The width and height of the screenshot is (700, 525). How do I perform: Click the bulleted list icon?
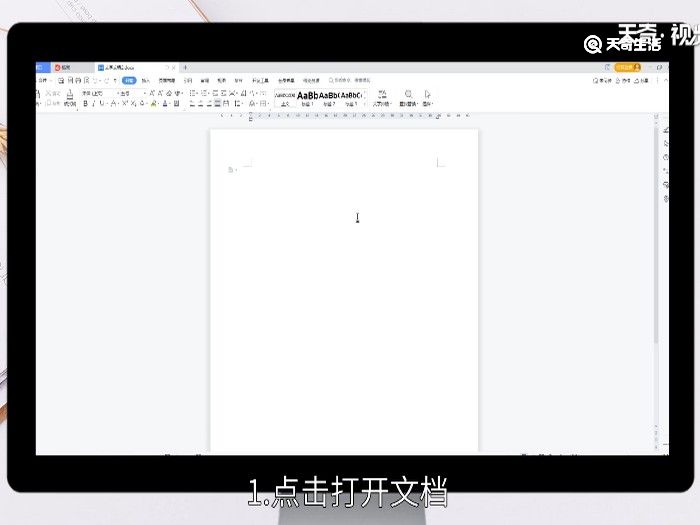193,93
